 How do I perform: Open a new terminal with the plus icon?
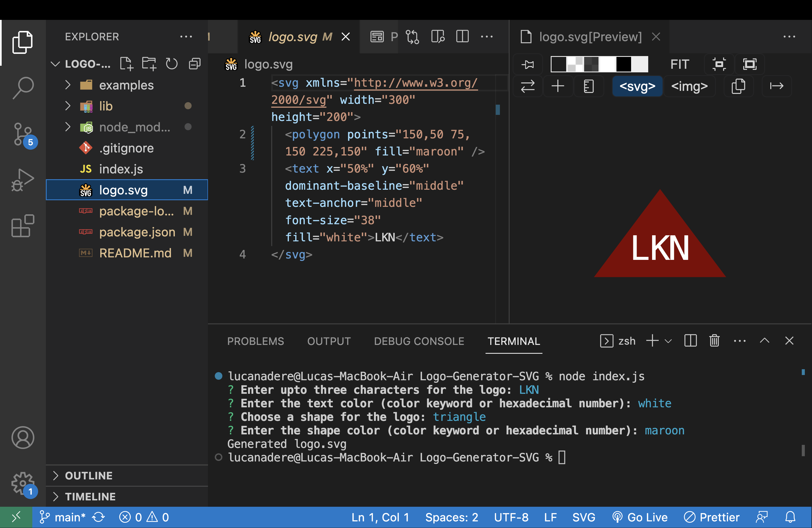[652, 341]
